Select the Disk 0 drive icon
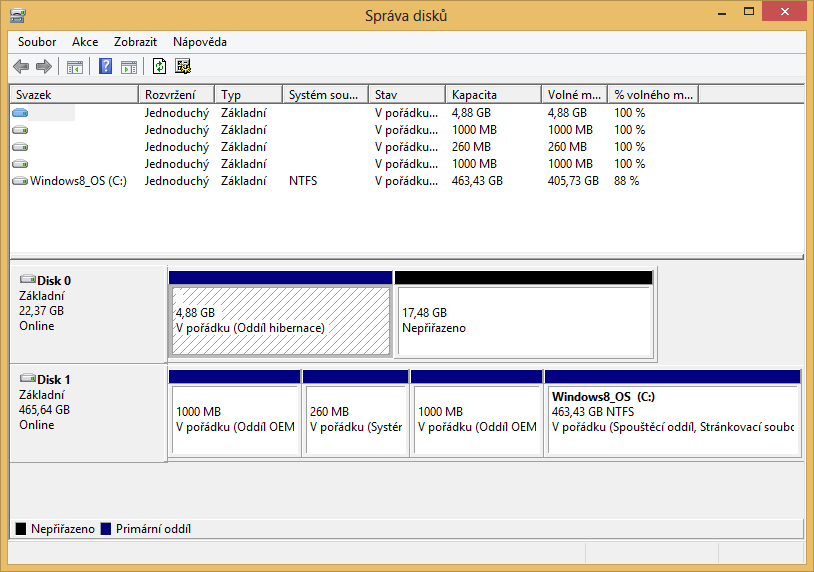814x572 pixels. (x=27, y=280)
